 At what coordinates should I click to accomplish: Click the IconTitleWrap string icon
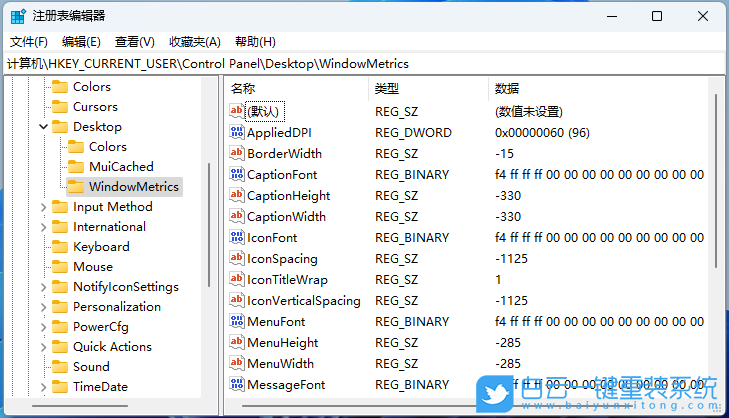237,279
